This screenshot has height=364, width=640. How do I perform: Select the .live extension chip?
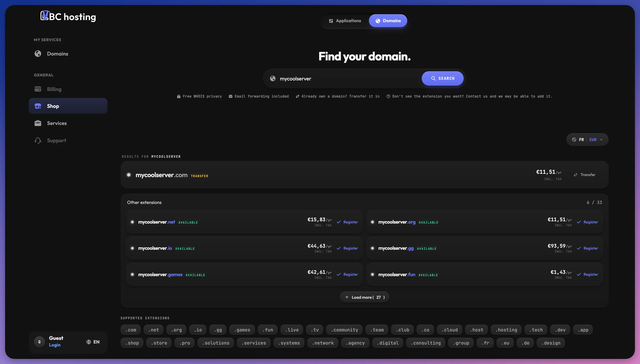292,330
